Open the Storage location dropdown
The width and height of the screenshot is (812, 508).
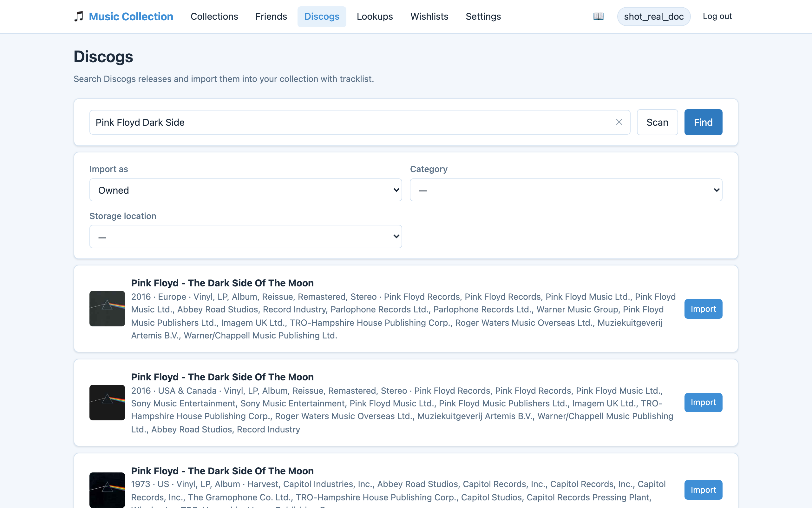pos(246,237)
